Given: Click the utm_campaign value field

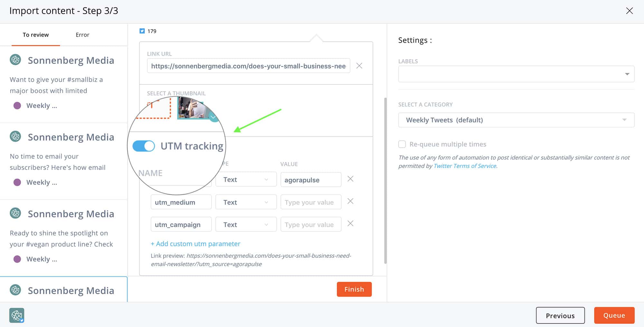Looking at the screenshot, I should [311, 224].
